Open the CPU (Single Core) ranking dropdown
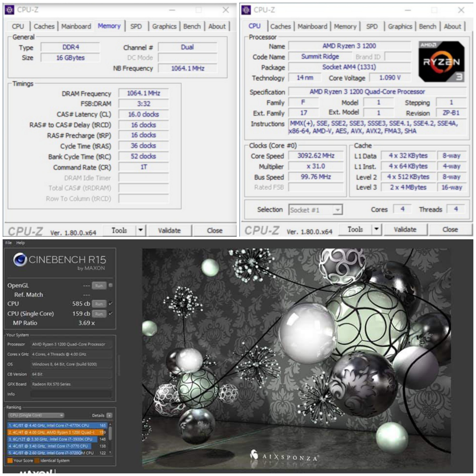This screenshot has height=476, width=476. [36, 415]
